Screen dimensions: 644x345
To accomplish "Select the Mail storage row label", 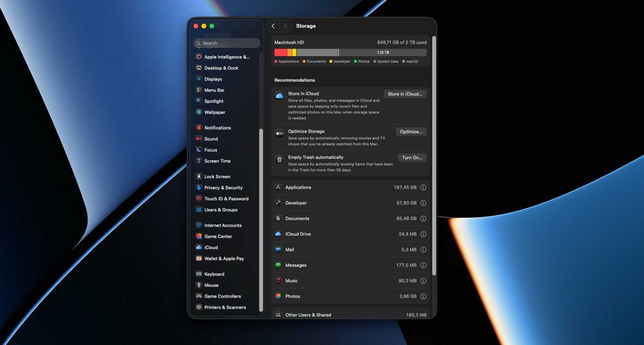I will pyautogui.click(x=290, y=250).
